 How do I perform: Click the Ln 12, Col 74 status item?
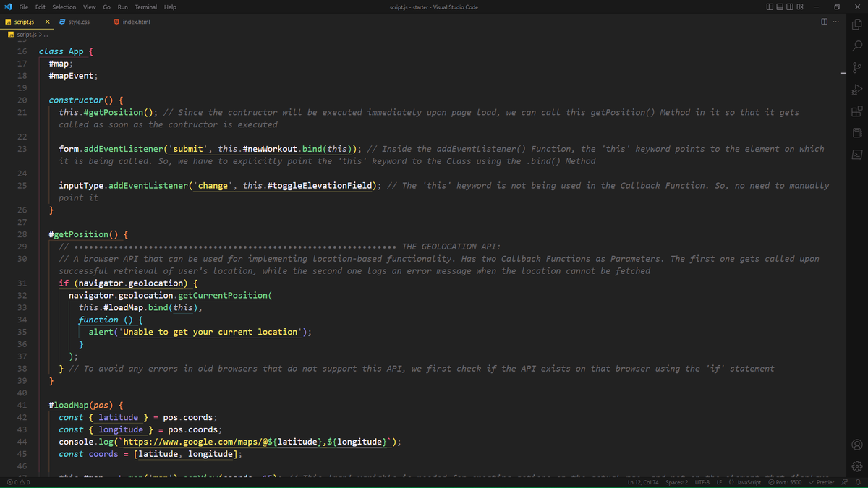pyautogui.click(x=644, y=482)
